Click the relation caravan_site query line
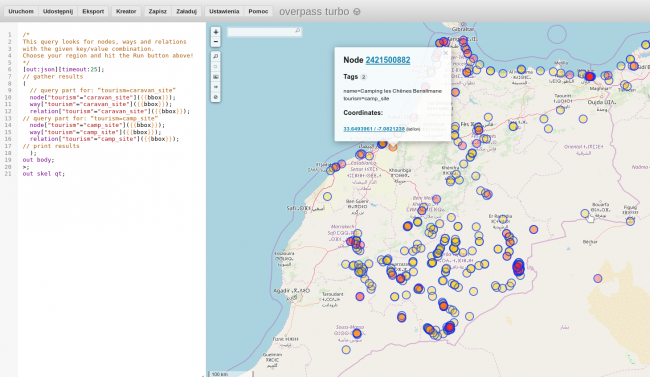Viewport: 650px width, 377px height. 109,111
